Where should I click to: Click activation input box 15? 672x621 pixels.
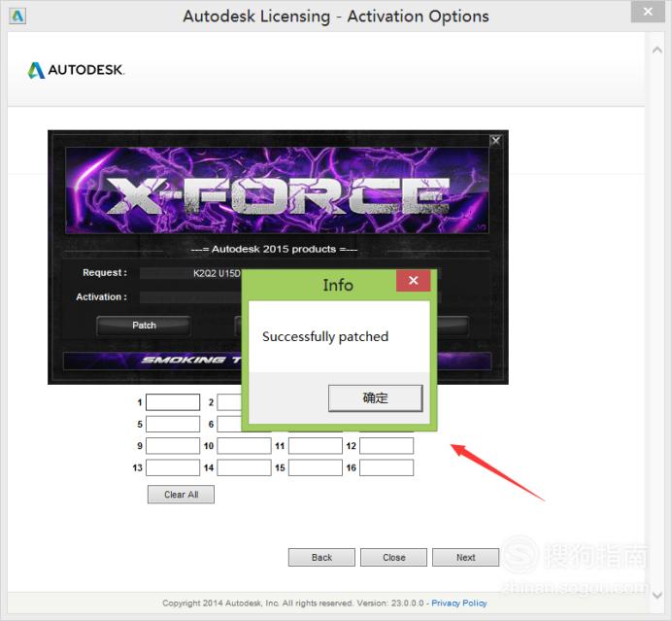pos(316,467)
